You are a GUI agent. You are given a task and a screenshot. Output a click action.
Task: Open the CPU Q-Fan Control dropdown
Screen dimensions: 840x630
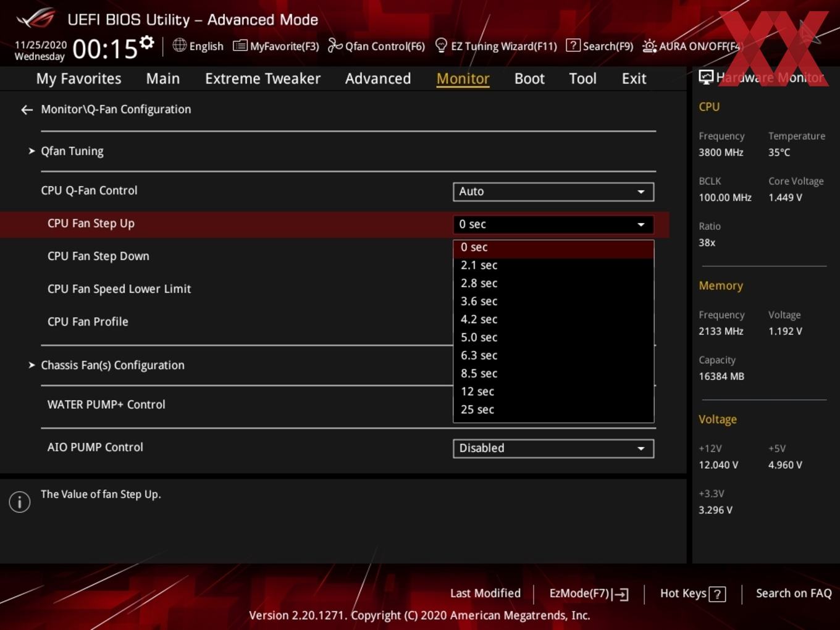pyautogui.click(x=553, y=191)
